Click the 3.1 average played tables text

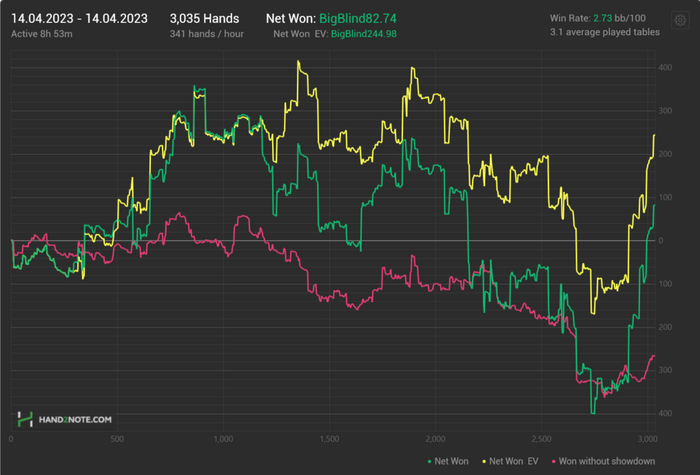(605, 34)
